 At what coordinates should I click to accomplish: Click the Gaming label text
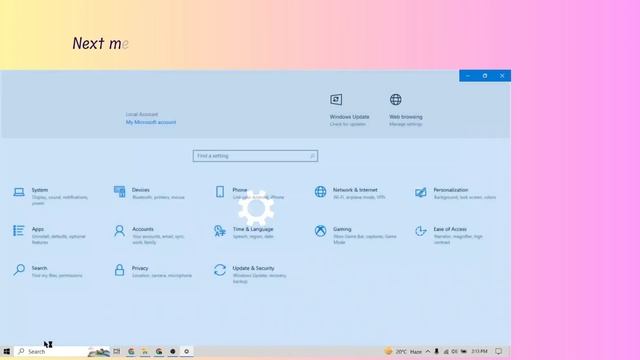point(342,229)
